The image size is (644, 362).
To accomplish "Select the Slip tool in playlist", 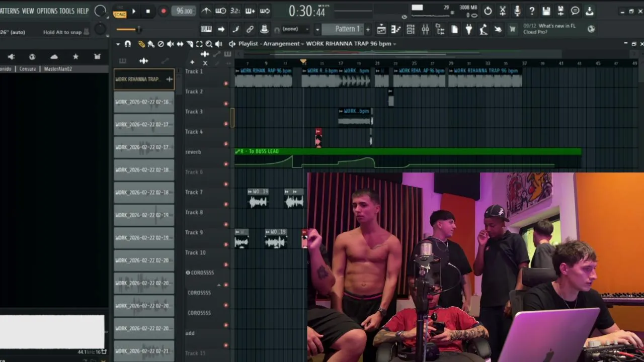I will pos(180,44).
